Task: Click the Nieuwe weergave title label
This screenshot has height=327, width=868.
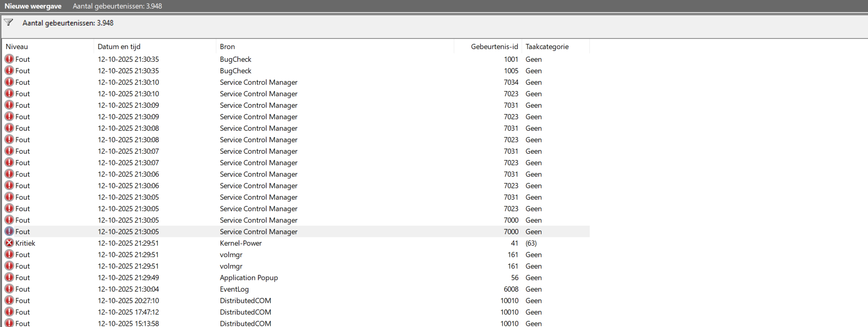Action: pyautogui.click(x=33, y=6)
